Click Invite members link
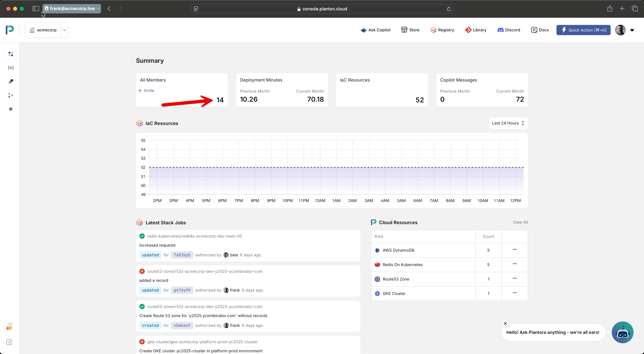Image resolution: width=644 pixels, height=354 pixels. (146, 90)
